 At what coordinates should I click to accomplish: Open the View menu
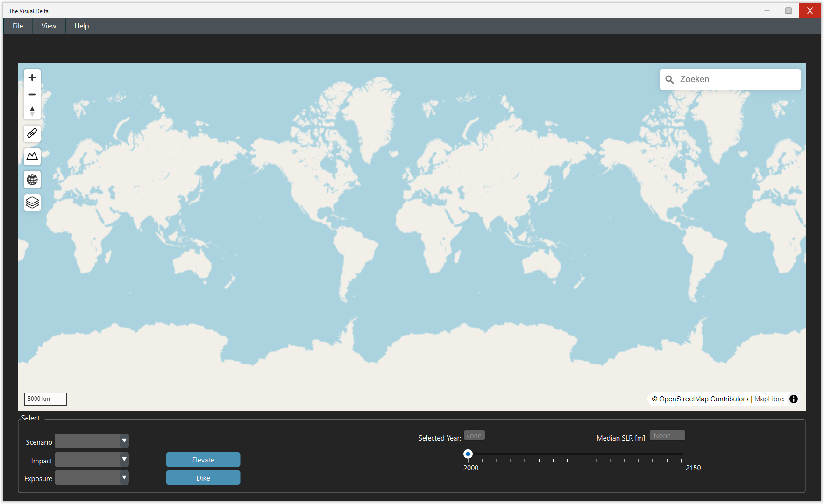(49, 26)
